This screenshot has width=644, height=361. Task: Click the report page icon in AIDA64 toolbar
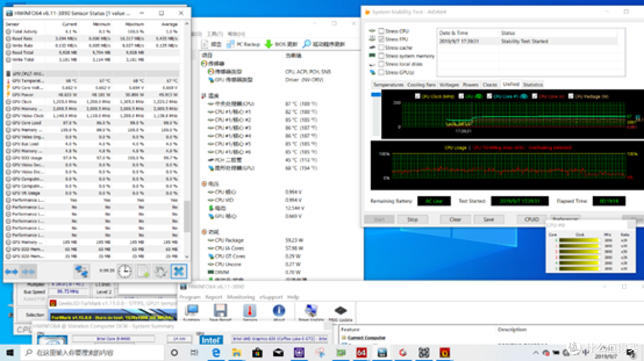point(205,44)
